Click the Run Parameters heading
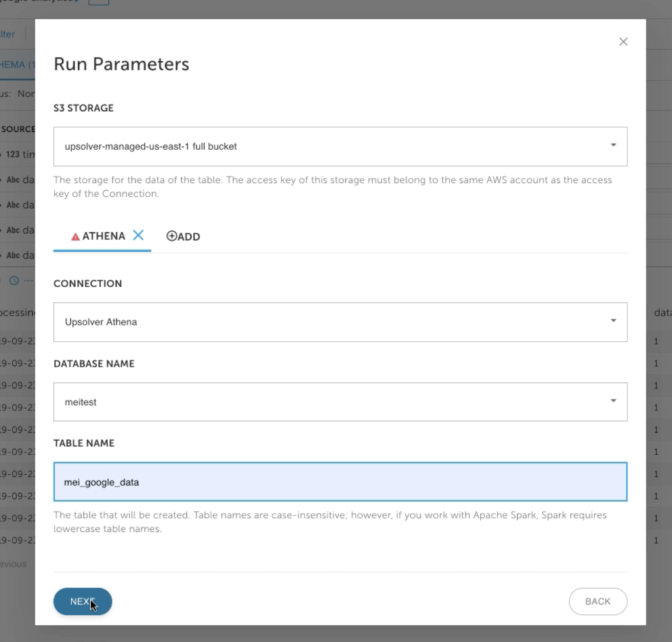This screenshot has width=672, height=642. 121,64
